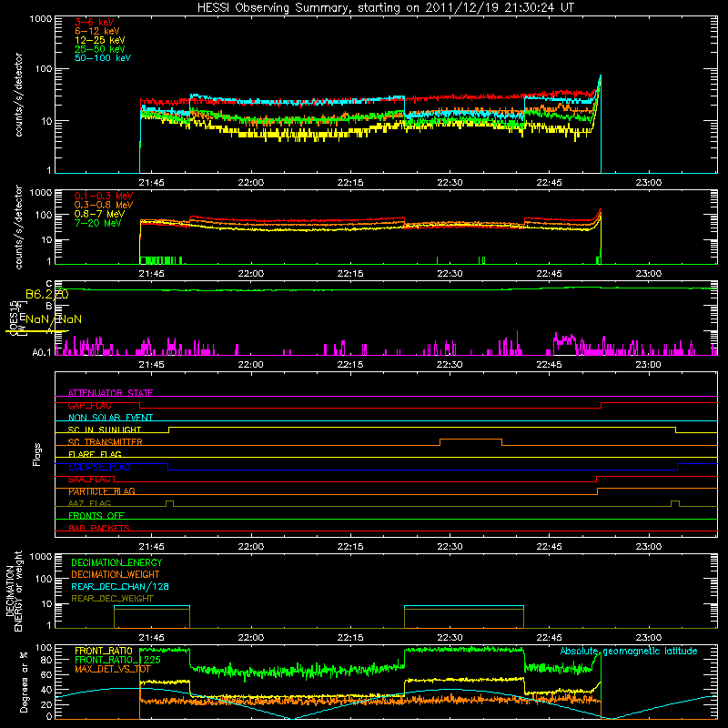Viewport: 728px width, 728px height.
Task: Click the FRONTS_OFF flag label
Action: 96,516
